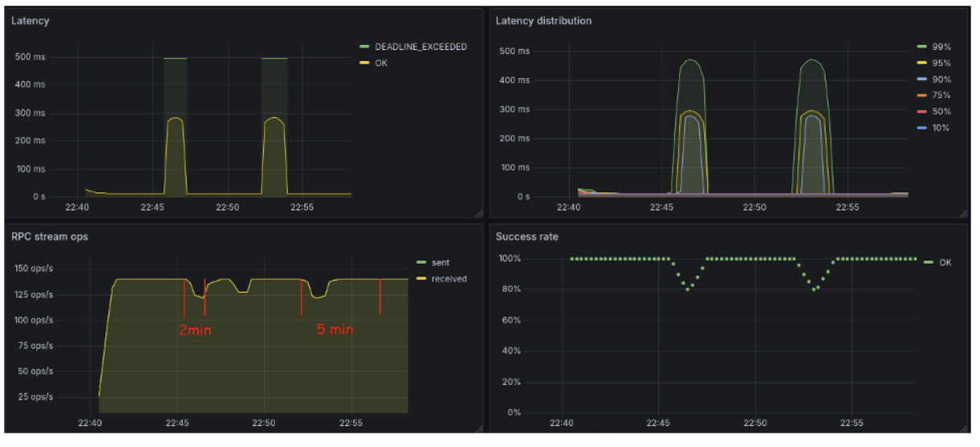Open color picker for 99% green swatch
This screenshot has height=447, width=980.
pos(921,47)
